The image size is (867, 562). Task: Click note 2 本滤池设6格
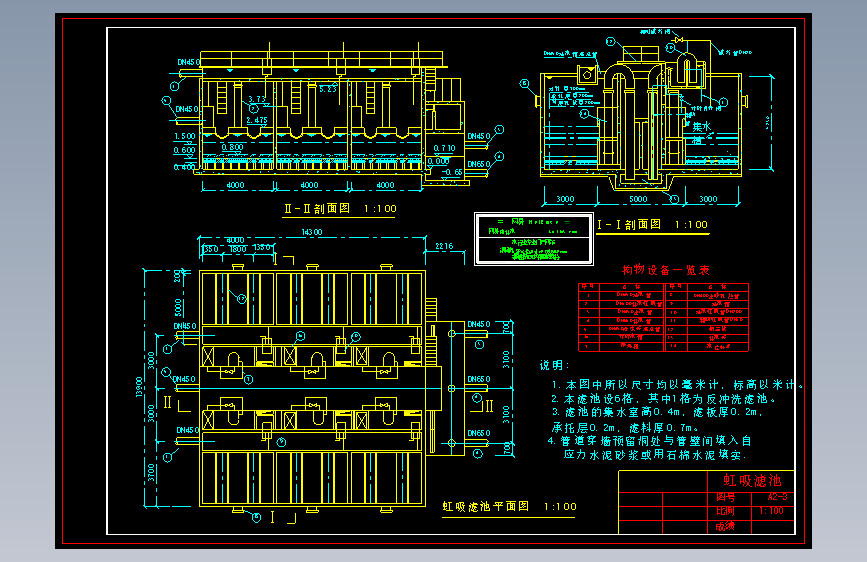coord(664,398)
